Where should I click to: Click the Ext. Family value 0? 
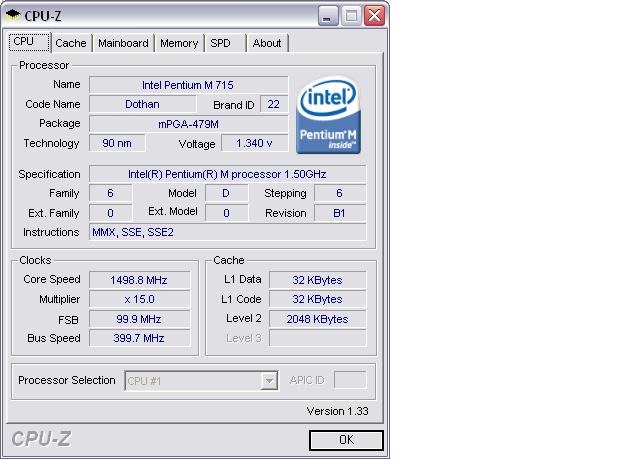[x=111, y=213]
